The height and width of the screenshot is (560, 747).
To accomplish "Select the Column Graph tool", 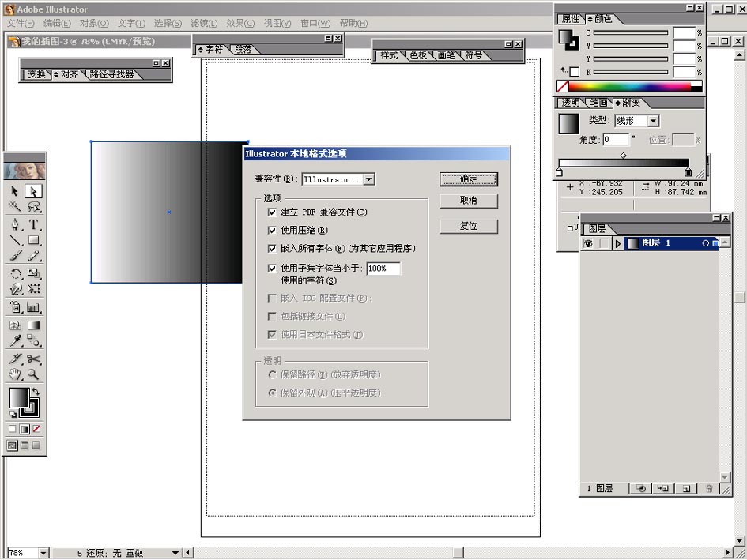I will pyautogui.click(x=33, y=307).
